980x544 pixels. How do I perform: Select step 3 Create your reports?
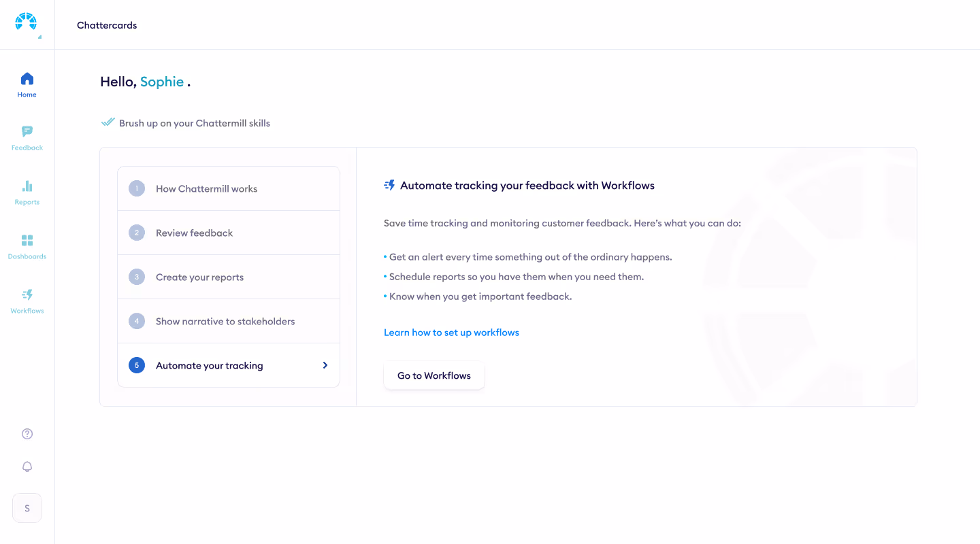229,277
